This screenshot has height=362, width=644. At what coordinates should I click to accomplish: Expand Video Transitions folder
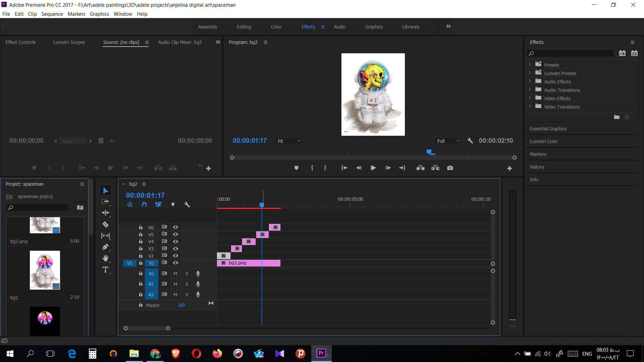tap(530, 106)
